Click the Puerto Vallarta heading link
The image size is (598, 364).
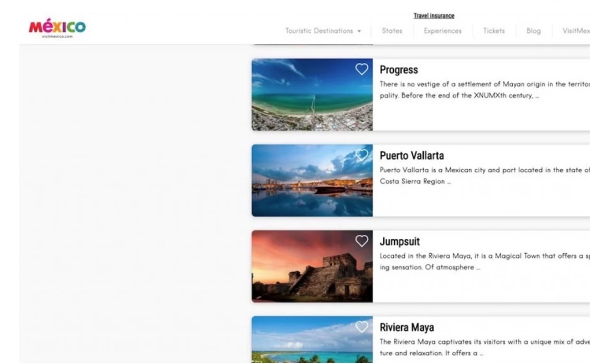pyautogui.click(x=412, y=156)
